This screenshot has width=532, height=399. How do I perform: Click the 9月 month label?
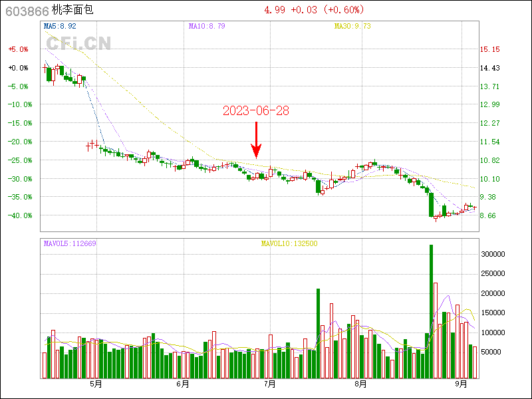pyautogui.click(x=461, y=384)
